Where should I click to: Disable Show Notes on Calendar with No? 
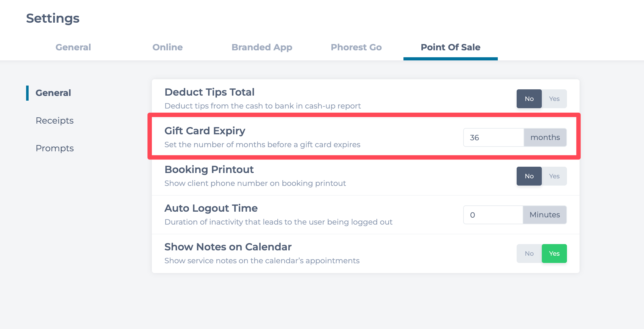click(x=529, y=254)
